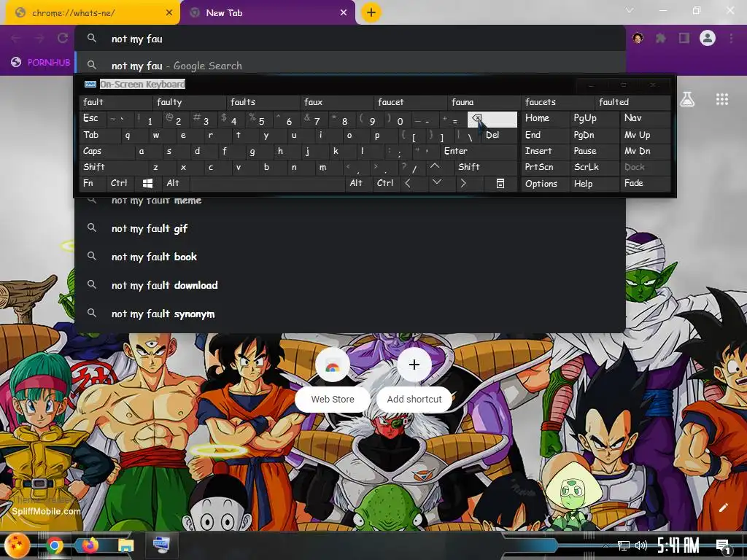Choose the 'not my fault book' suggestion
747x560 pixels.
(x=350, y=257)
